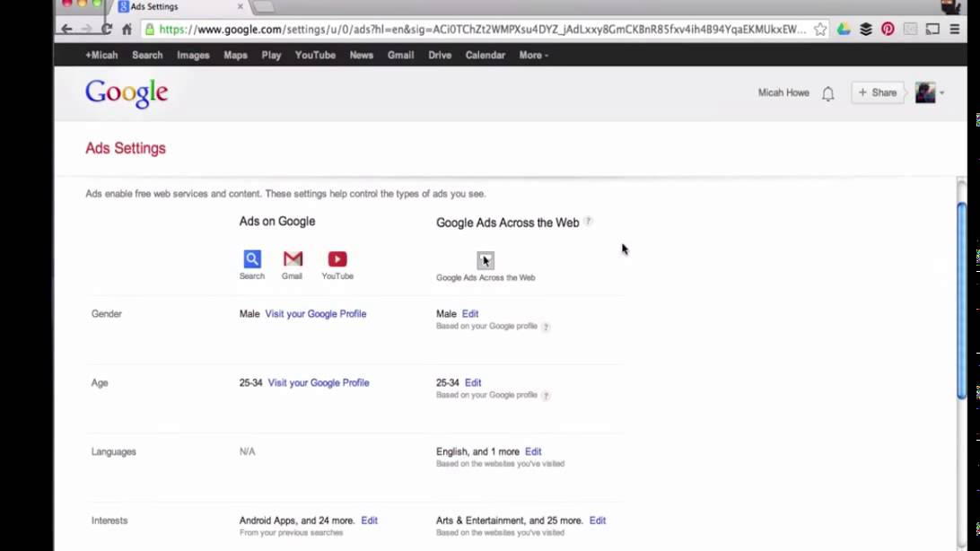Open +Micah in Google bar
The image size is (980, 551).
point(101,55)
